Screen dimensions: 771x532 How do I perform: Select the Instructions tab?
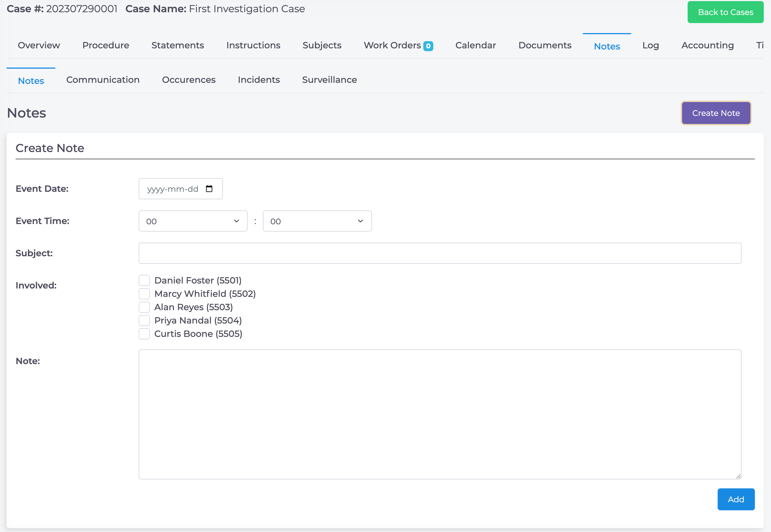tap(253, 45)
